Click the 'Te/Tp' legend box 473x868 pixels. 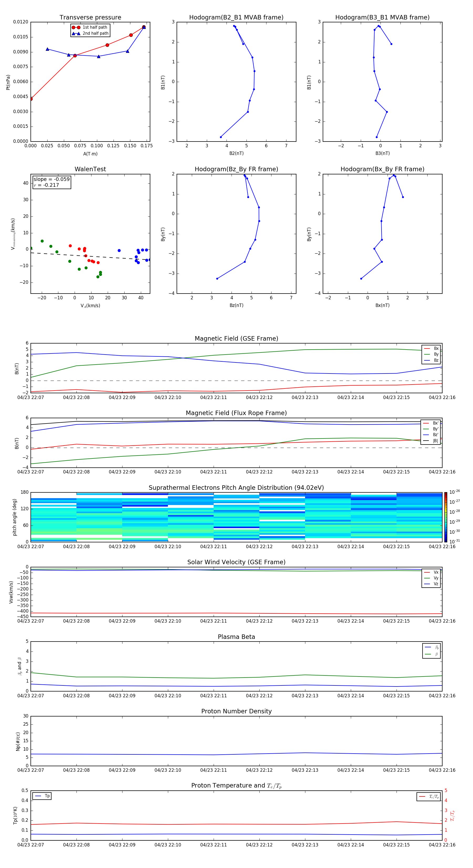[x=429, y=796]
